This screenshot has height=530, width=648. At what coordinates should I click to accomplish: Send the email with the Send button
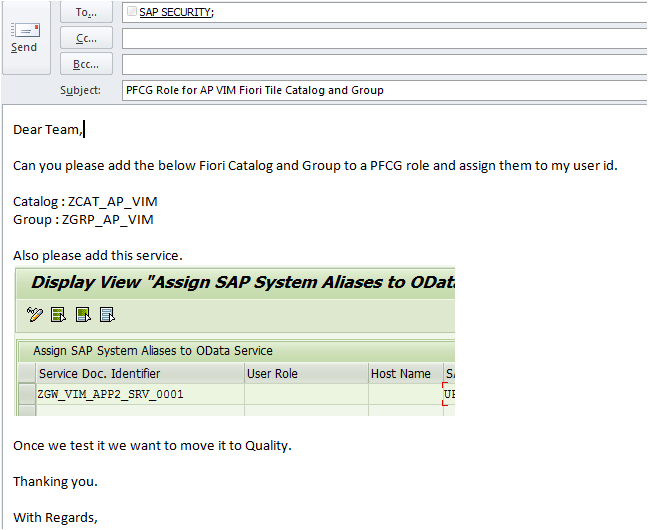[x=26, y=38]
